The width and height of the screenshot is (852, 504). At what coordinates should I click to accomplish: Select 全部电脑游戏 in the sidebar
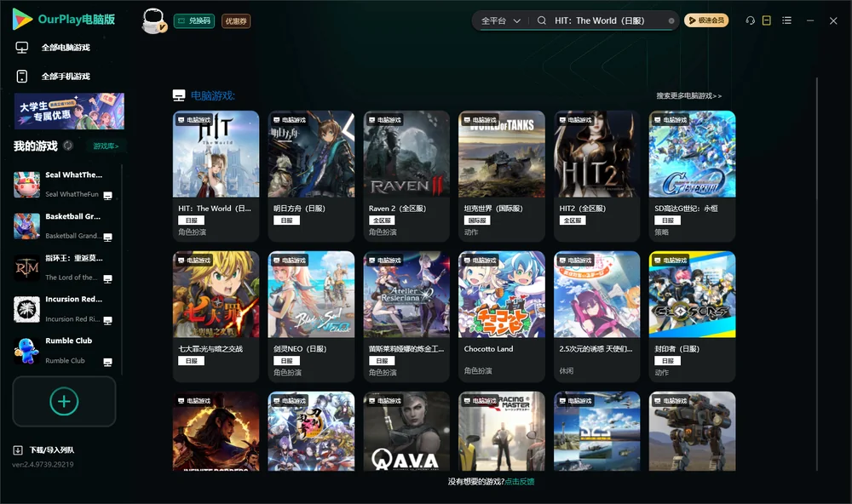(66, 48)
